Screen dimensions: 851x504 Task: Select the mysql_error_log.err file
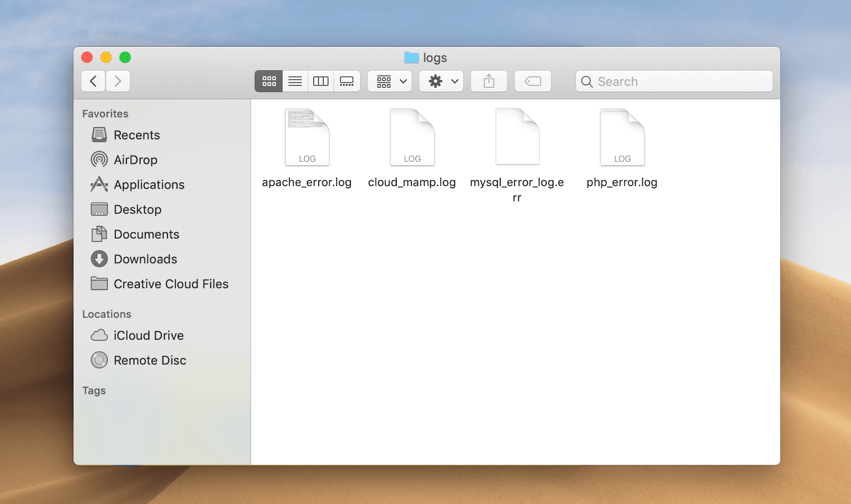pyautogui.click(x=516, y=136)
